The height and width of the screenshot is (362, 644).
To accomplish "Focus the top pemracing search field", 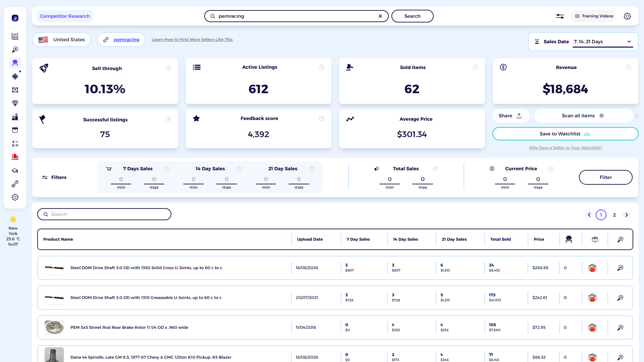I will [297, 16].
